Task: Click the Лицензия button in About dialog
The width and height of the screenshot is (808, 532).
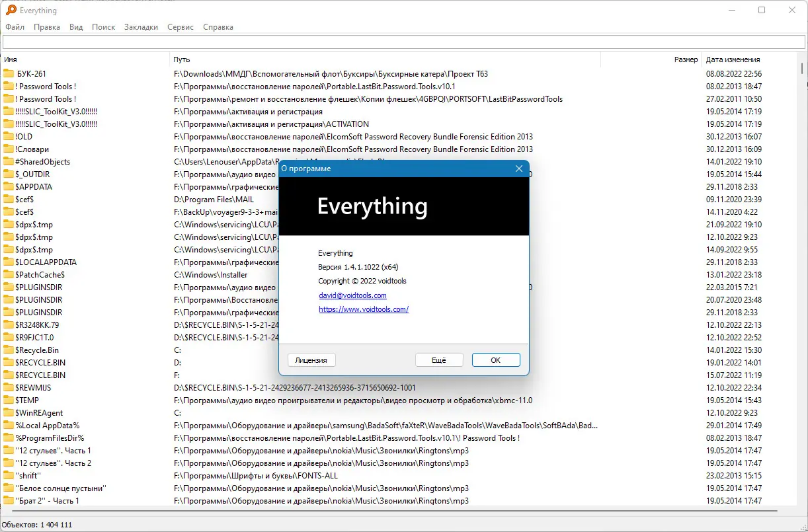Action: coord(311,360)
